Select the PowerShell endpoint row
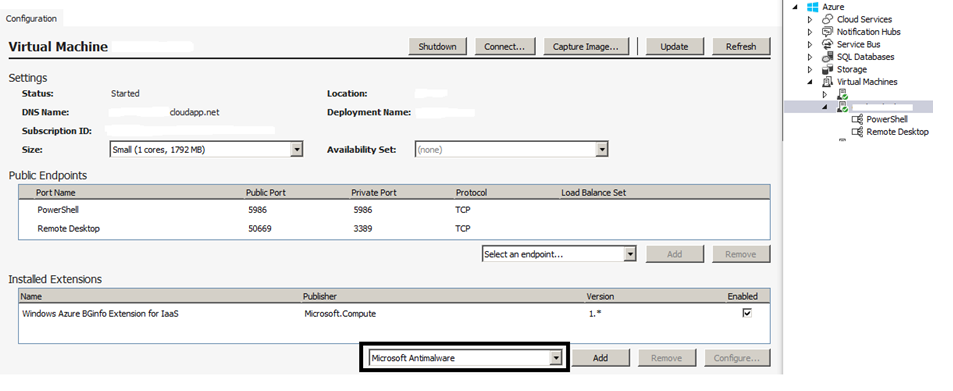This screenshot has width=953, height=391. tap(394, 210)
